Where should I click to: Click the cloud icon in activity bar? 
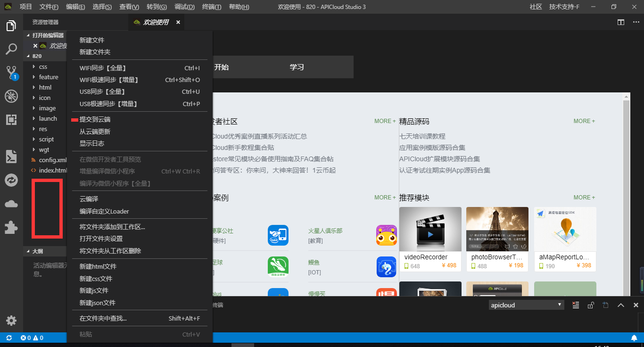[11, 204]
